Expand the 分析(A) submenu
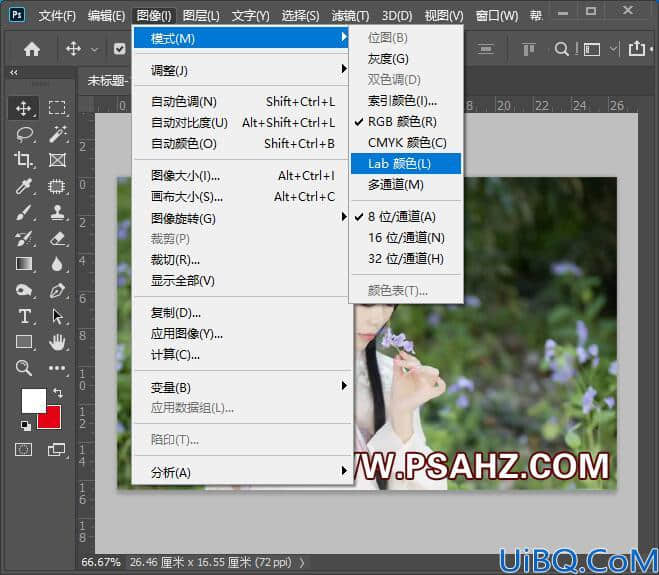Image resolution: width=659 pixels, height=575 pixels. [241, 472]
